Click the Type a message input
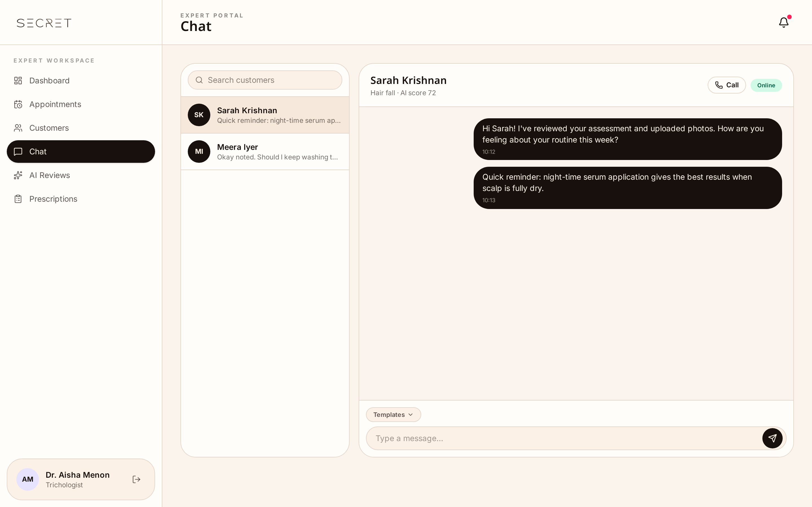The width and height of the screenshot is (812, 507). pos(564,438)
